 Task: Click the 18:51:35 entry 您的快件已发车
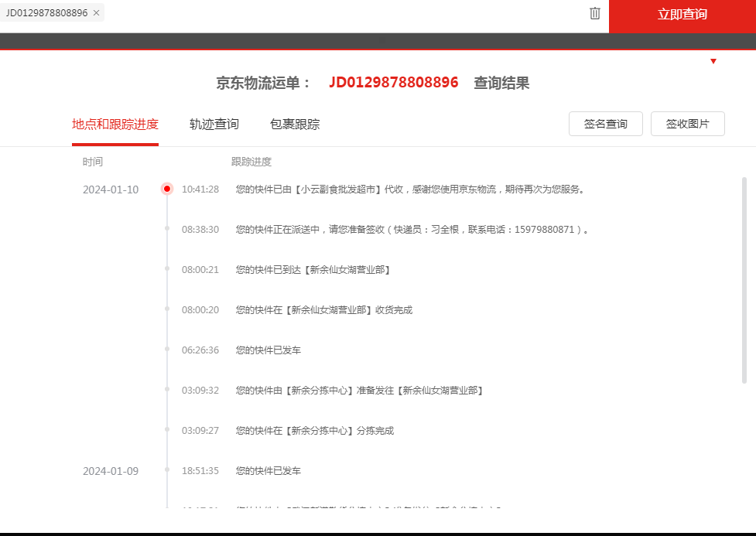(x=268, y=470)
